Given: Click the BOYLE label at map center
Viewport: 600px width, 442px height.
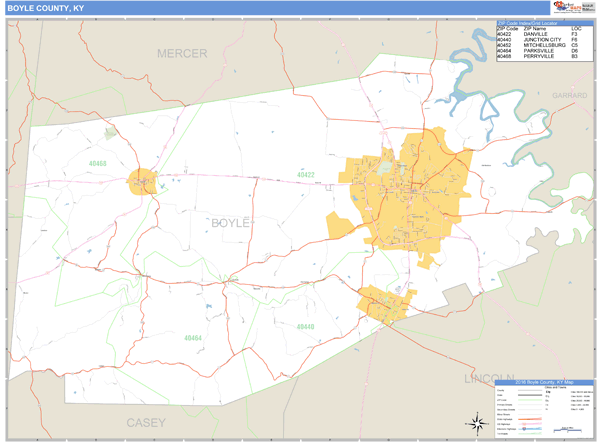Looking at the screenshot, I should [230, 223].
